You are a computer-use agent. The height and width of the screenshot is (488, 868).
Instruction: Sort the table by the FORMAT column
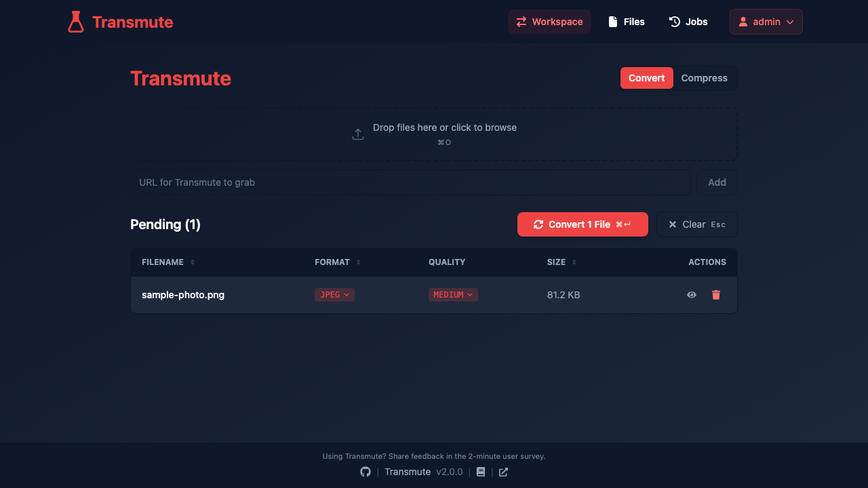338,262
